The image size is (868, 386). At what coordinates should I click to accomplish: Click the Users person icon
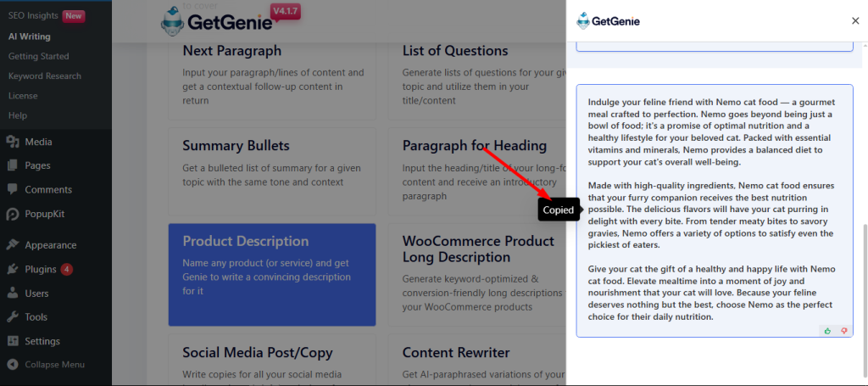pyautogui.click(x=13, y=294)
